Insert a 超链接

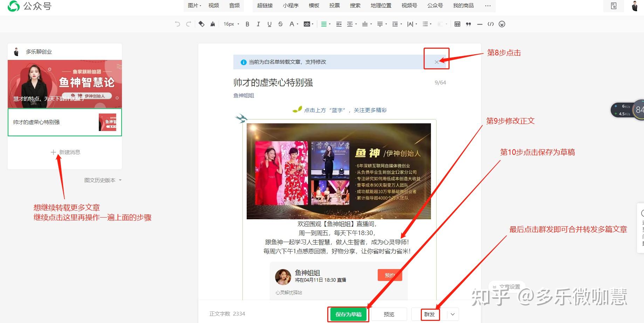tap(265, 6)
